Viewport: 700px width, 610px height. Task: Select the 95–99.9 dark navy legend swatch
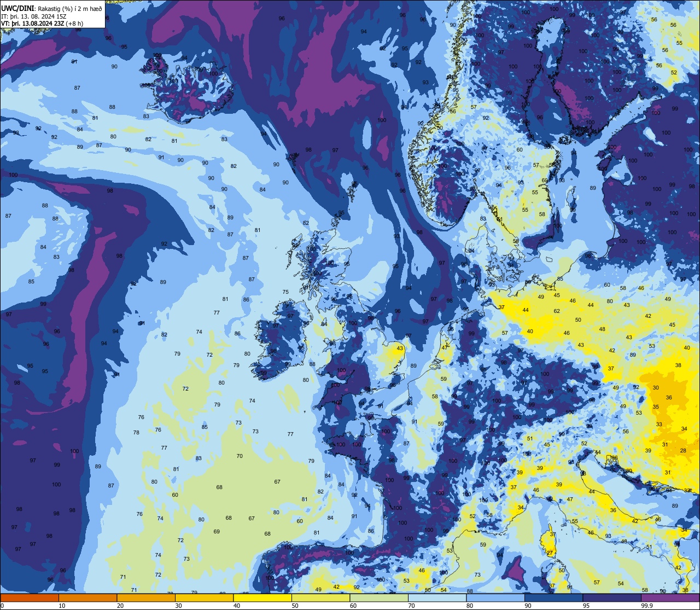tap(612, 597)
